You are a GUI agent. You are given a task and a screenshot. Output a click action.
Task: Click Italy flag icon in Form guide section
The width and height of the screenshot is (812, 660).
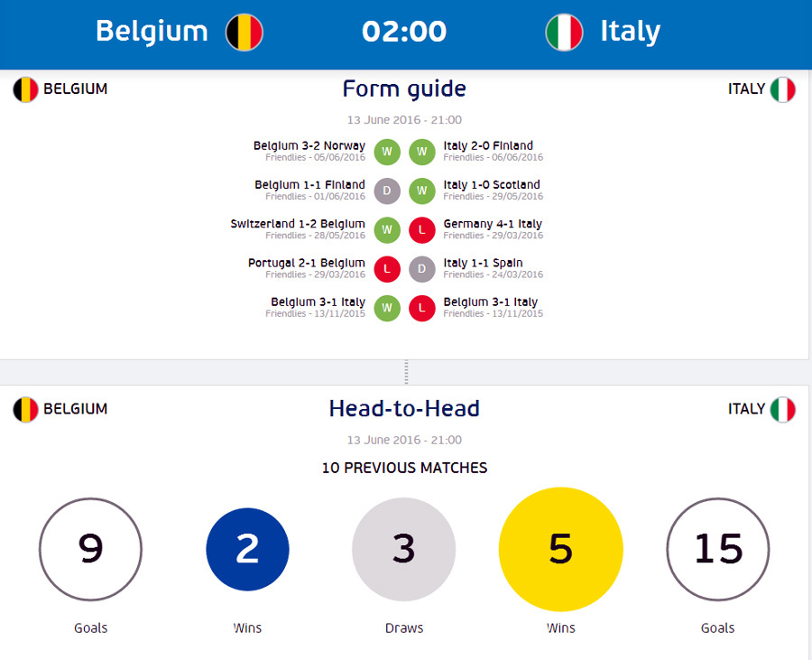pyautogui.click(x=783, y=89)
